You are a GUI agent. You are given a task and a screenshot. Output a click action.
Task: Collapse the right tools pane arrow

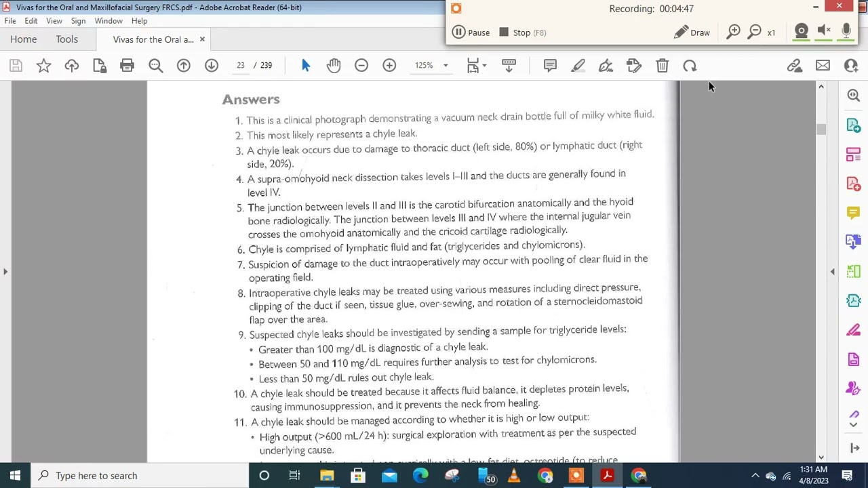(833, 272)
